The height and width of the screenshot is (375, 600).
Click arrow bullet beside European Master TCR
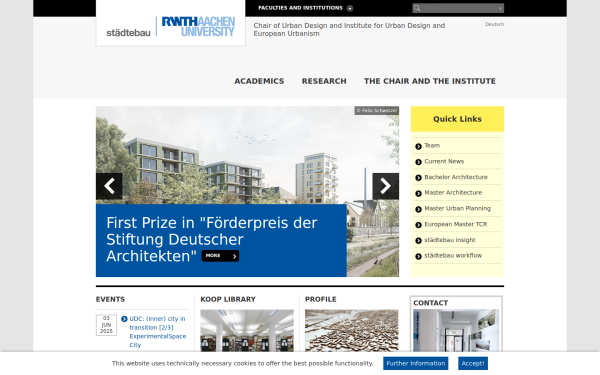click(x=418, y=225)
